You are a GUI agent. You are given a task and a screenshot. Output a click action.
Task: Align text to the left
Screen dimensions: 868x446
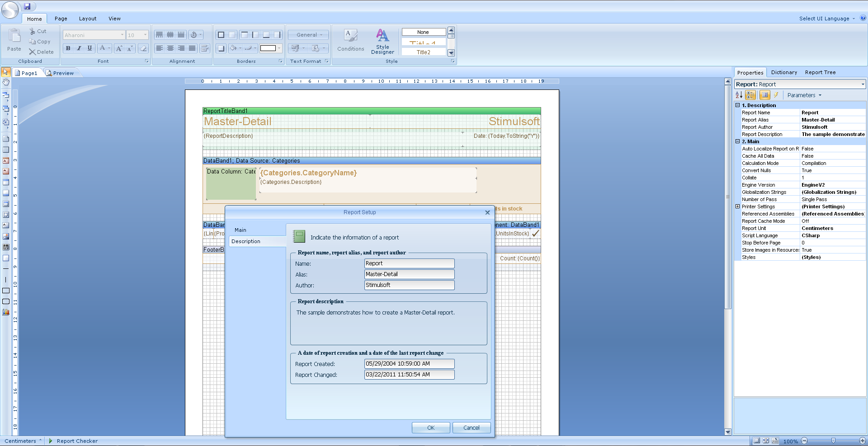[x=160, y=48]
